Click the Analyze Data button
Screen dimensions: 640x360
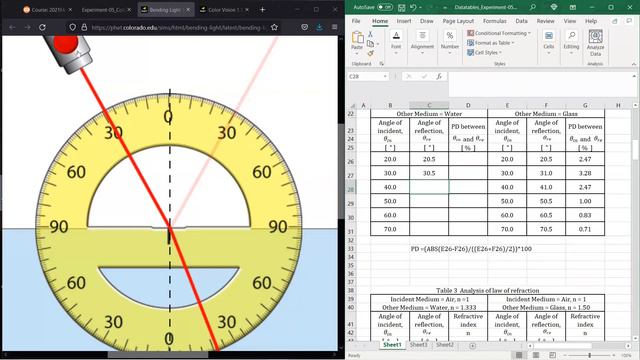coord(596,43)
